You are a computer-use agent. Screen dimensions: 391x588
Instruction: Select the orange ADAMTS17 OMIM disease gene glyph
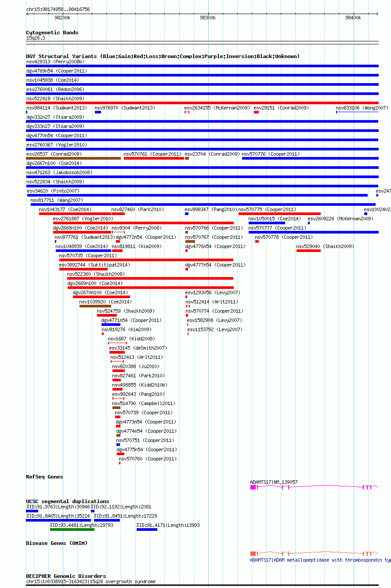(x=314, y=553)
